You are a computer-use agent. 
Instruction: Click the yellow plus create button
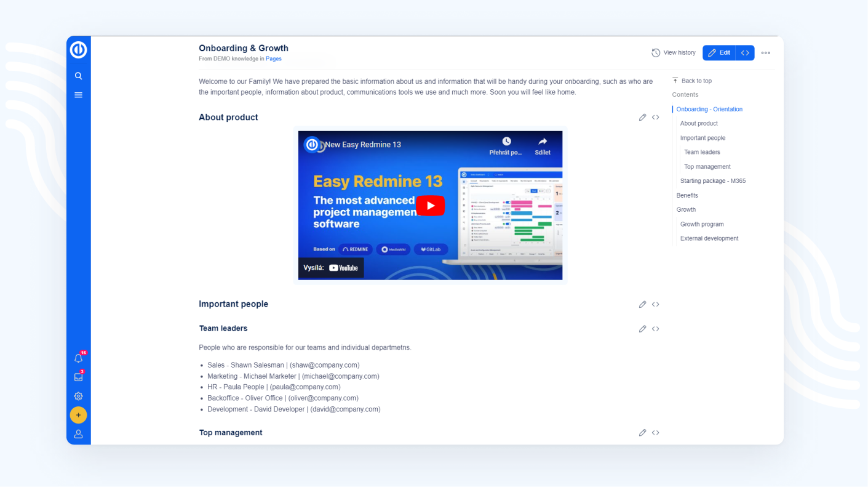click(78, 415)
